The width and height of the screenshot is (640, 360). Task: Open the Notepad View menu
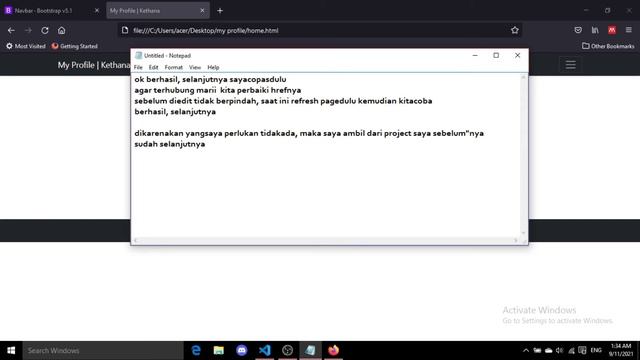[195, 67]
